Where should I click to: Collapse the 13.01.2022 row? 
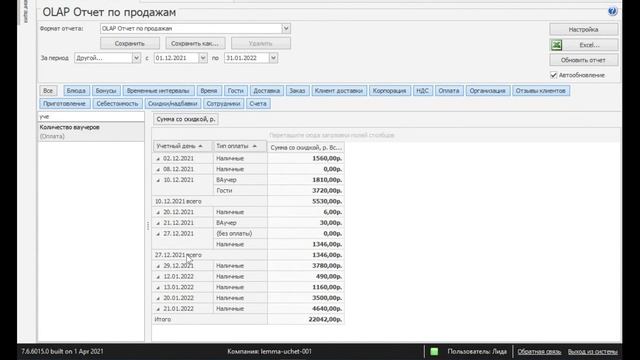click(x=158, y=288)
